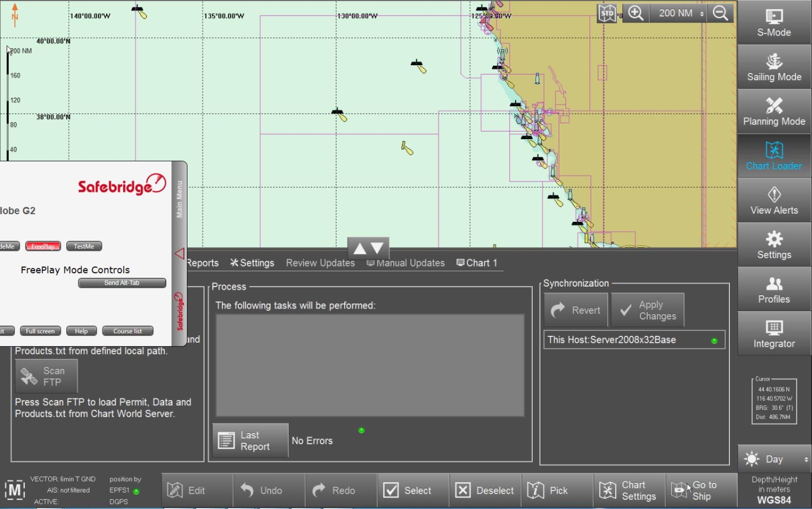Open the Profiles panel
The height and width of the screenshot is (509, 812).
click(773, 289)
